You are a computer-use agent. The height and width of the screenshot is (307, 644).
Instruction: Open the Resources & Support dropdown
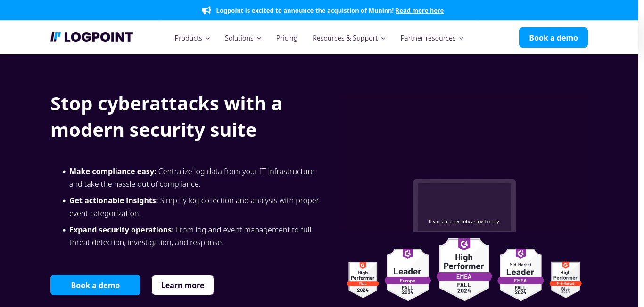point(349,38)
